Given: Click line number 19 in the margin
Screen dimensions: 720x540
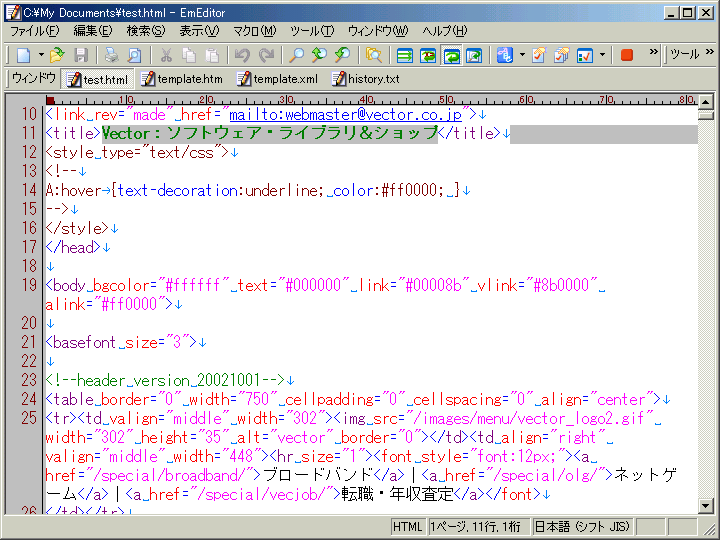Looking at the screenshot, I should coord(28,285).
